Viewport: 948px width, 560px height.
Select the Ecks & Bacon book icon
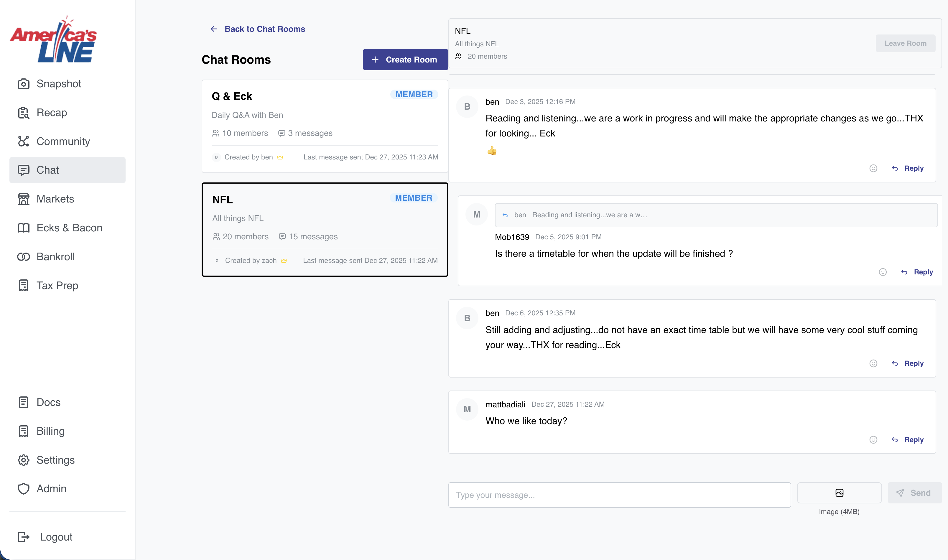[23, 228]
